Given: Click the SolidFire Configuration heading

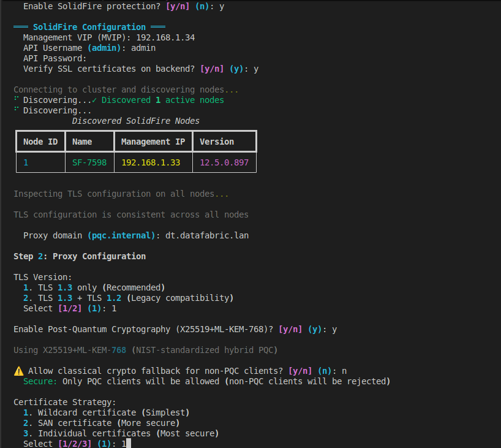Looking at the screenshot, I should point(89,27).
